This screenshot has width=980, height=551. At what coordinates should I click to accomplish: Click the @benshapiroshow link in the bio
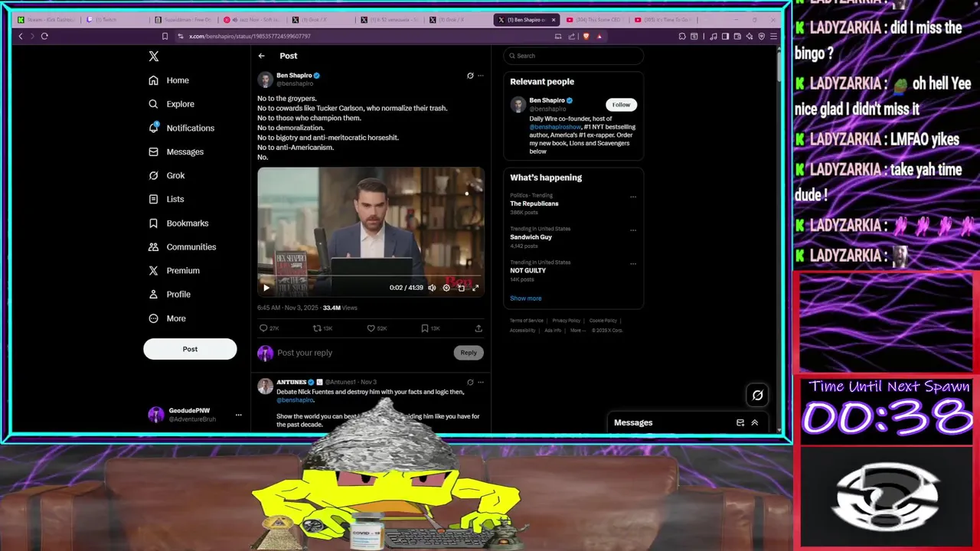[555, 126]
